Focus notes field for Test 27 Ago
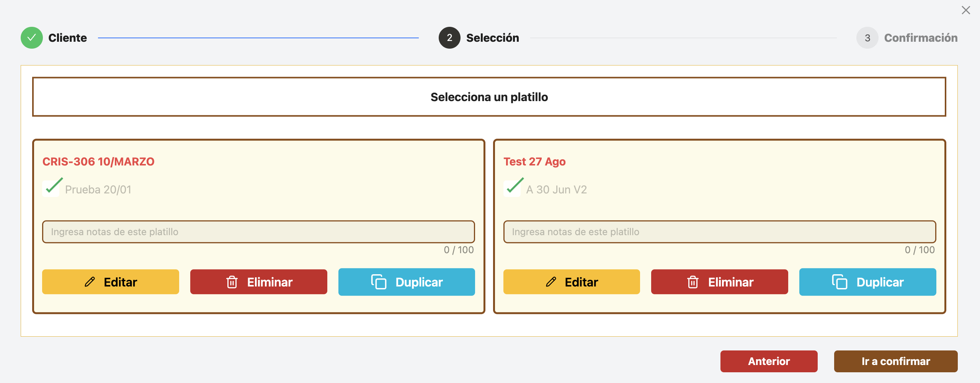Image resolution: width=980 pixels, height=383 pixels. (x=719, y=232)
